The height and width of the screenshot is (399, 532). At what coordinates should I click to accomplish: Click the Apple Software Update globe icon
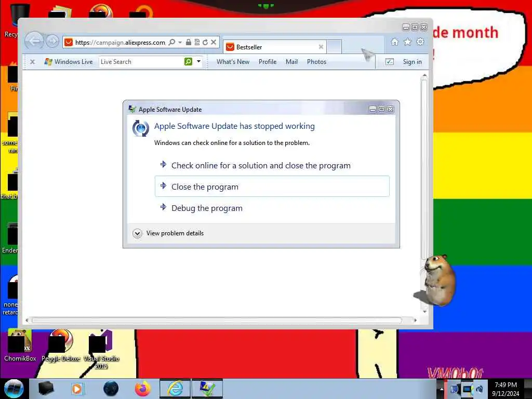pyautogui.click(x=140, y=128)
